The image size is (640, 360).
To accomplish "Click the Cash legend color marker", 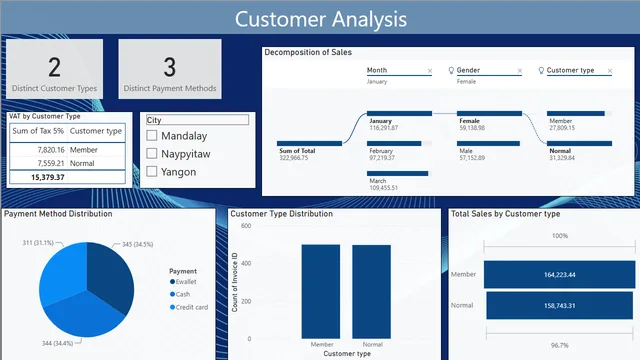I will pyautogui.click(x=172, y=294).
